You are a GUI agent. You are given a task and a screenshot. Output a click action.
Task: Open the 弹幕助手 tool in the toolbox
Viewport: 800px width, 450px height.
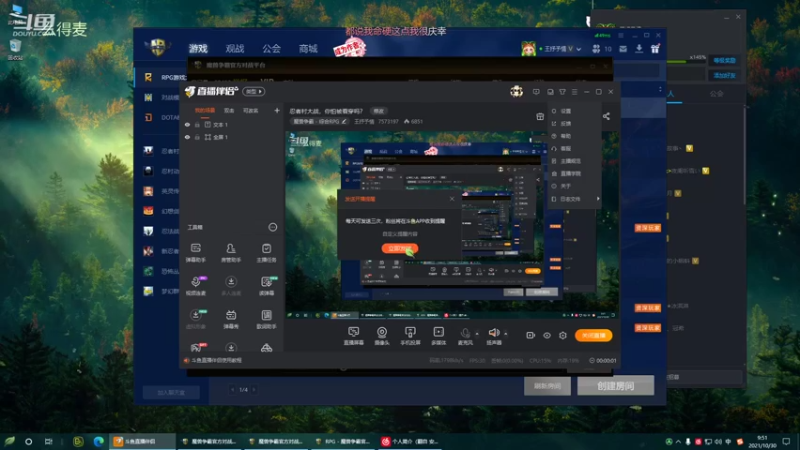point(195,253)
